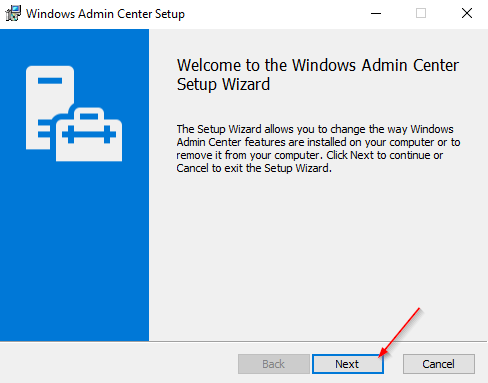Close the Windows Admin Center Setup window
Viewport: 488px width, 383px height.
(467, 14)
